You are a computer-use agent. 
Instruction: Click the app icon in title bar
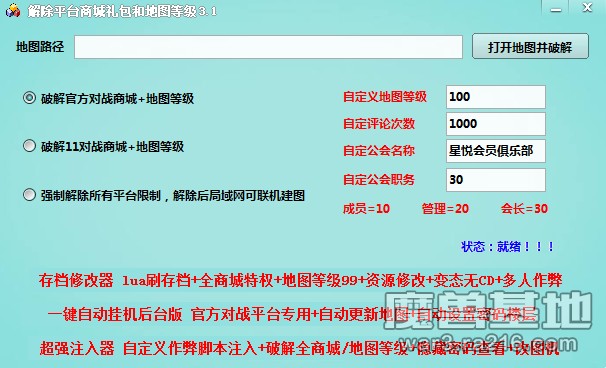coord(12,11)
